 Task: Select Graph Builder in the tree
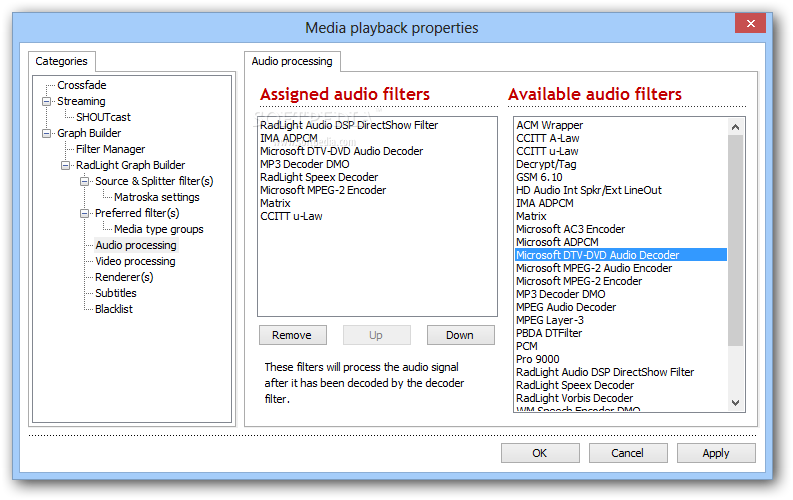tap(89, 133)
